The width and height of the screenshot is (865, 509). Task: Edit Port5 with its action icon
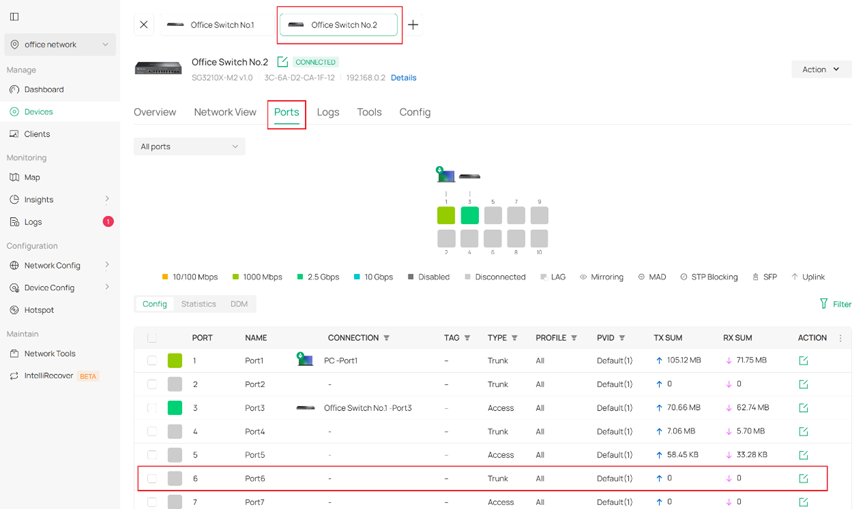[803, 455]
